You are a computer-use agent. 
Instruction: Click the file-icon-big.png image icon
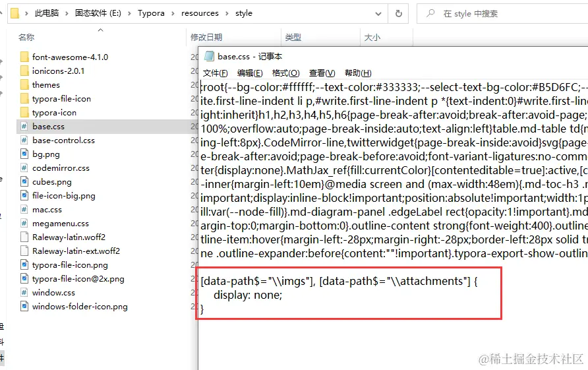point(24,196)
